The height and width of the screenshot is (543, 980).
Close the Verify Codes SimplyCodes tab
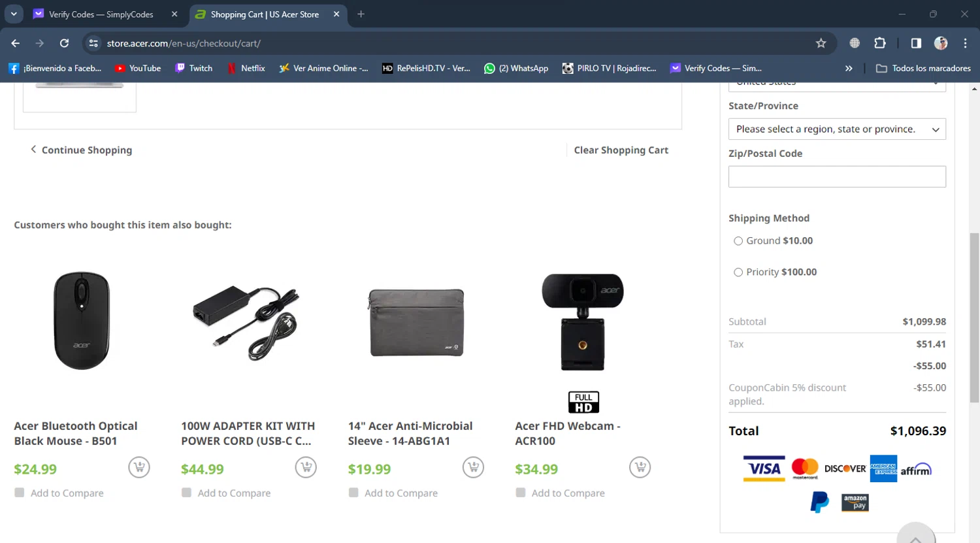pos(174,14)
